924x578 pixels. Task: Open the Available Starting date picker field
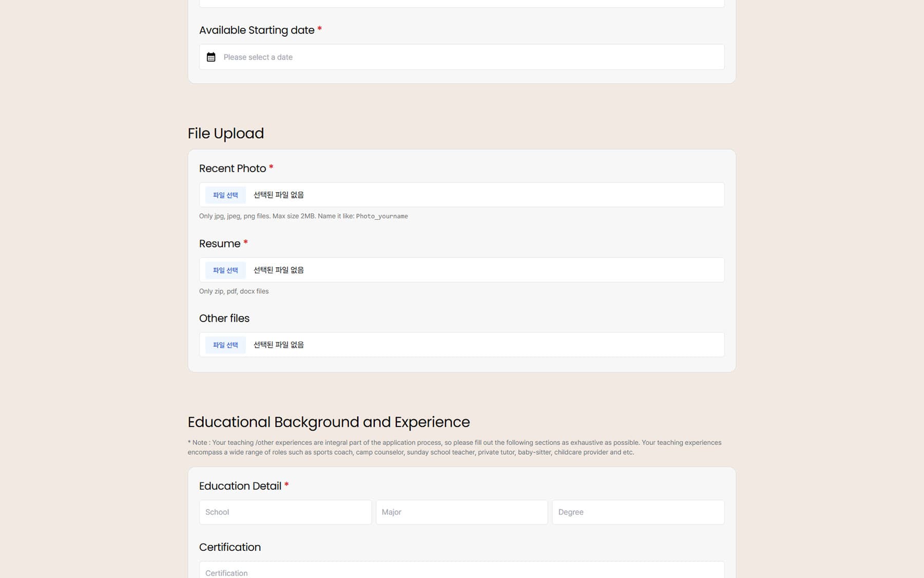pos(462,57)
